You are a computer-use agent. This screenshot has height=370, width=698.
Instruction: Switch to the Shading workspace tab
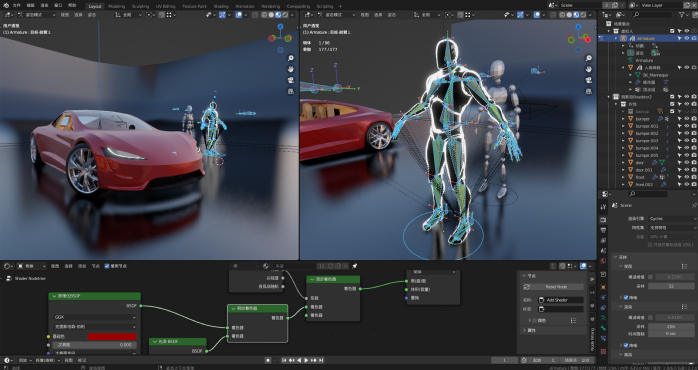tap(221, 6)
